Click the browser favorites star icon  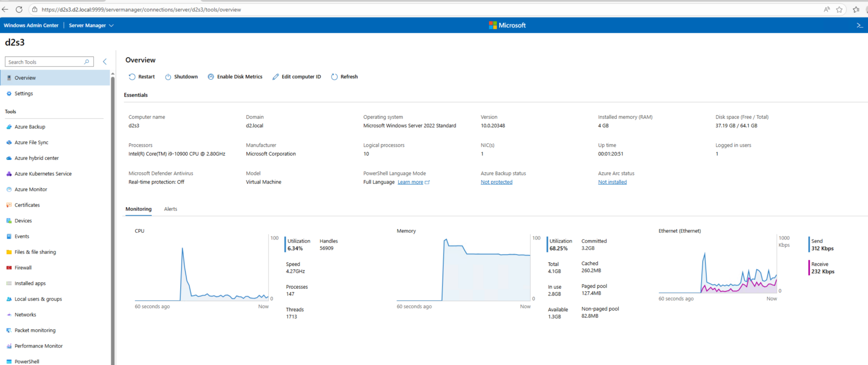839,9
